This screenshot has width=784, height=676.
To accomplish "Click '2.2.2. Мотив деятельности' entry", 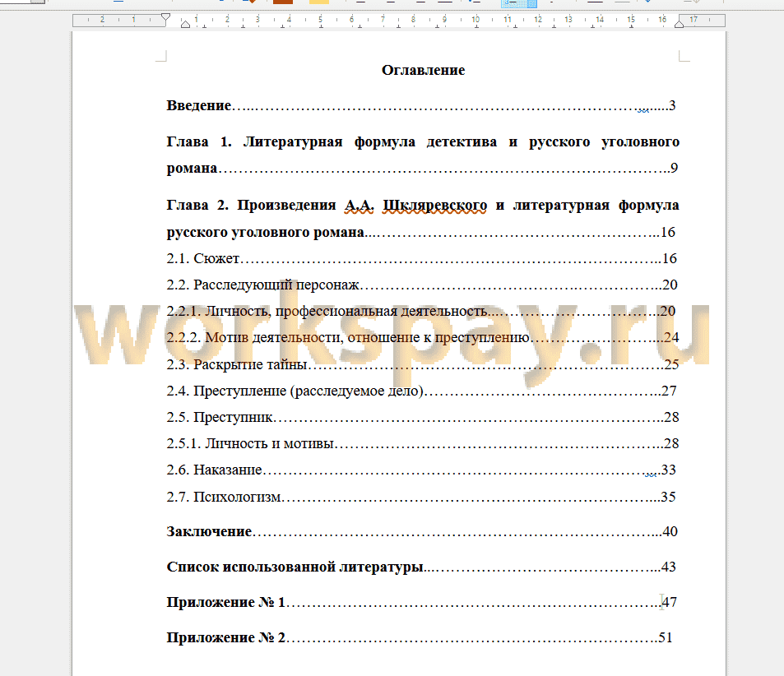I will (x=423, y=337).
